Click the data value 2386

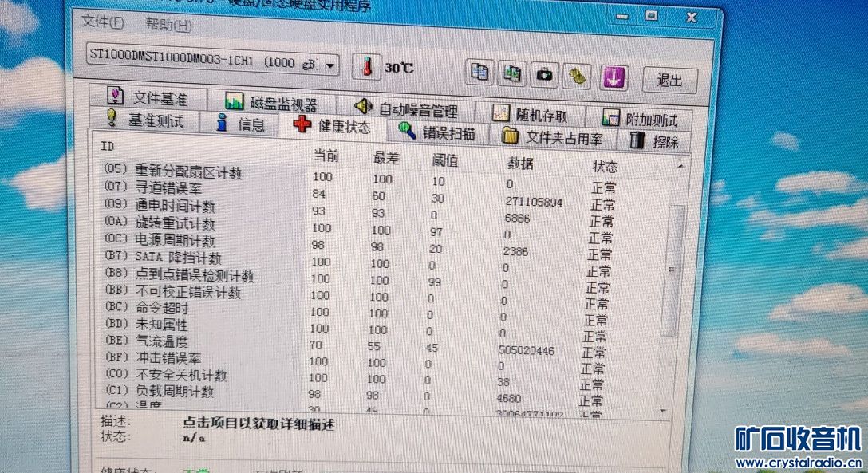[515, 252]
